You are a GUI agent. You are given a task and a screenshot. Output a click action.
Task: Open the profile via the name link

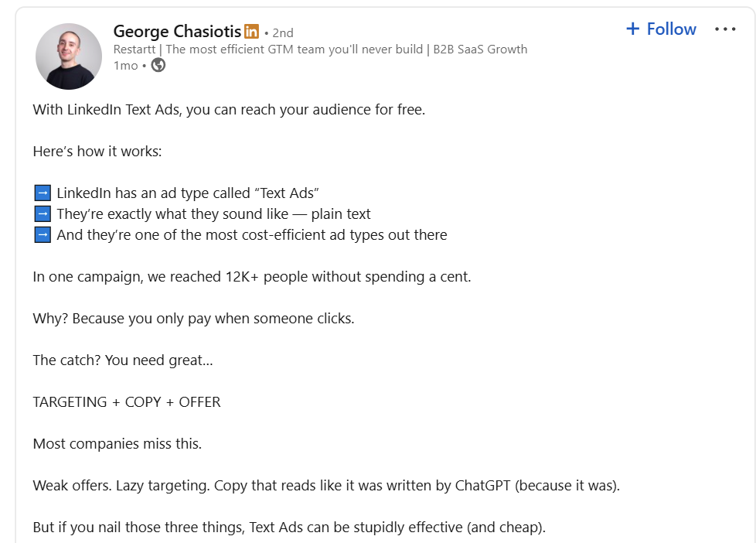[175, 32]
